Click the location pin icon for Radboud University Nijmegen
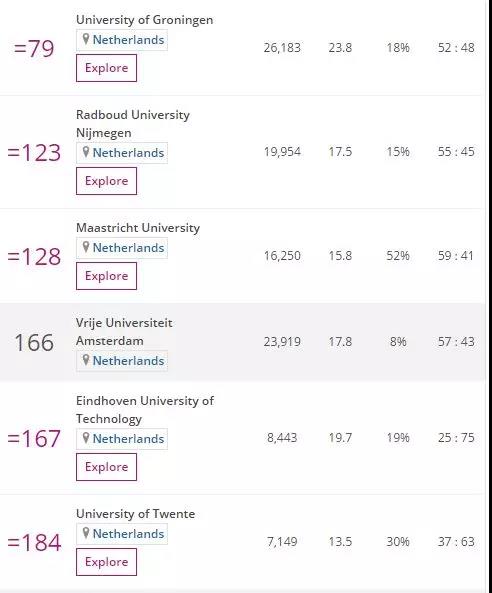The height and width of the screenshot is (593, 492). coord(86,152)
